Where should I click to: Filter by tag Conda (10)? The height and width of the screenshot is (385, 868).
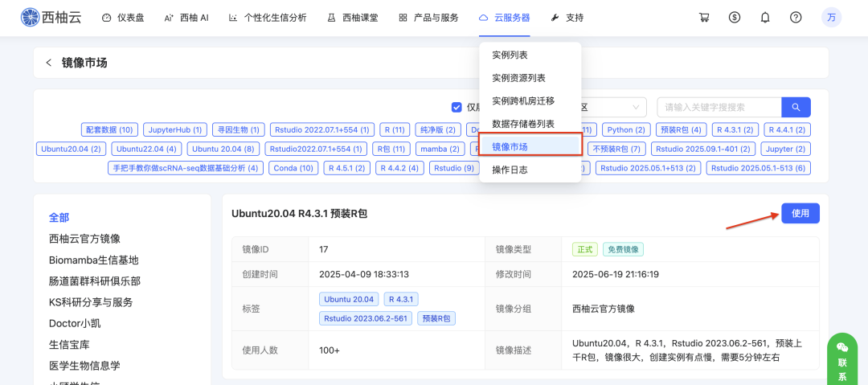coord(293,168)
